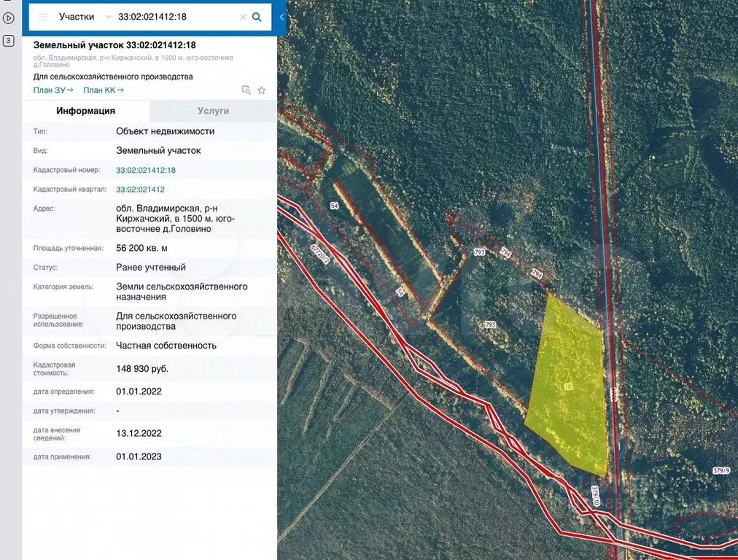Click the box icon numbered 3
Image resolution: width=738 pixels, height=560 pixels.
coord(9,41)
